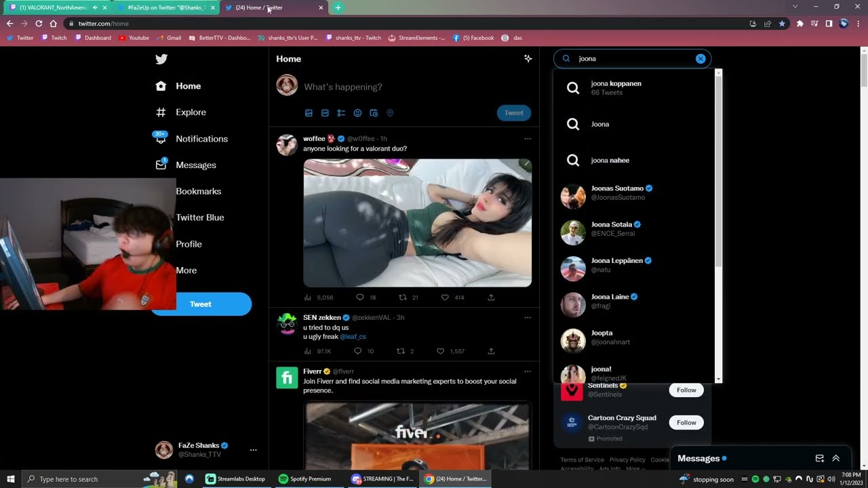Add an image with the media icon
This screenshot has width=868, height=488.
coord(309,113)
